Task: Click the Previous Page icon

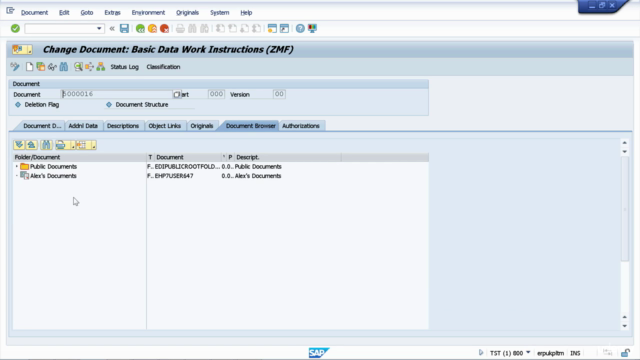Action: (232, 28)
